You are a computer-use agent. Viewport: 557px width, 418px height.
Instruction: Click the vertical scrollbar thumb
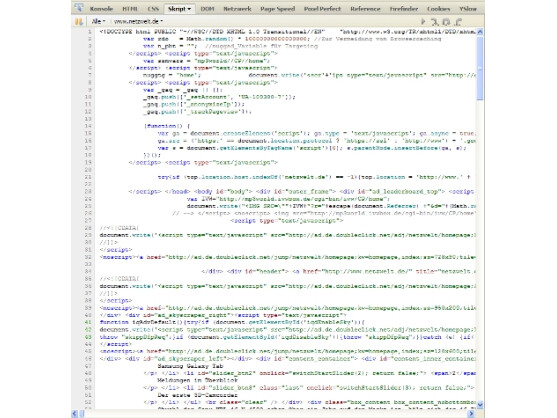pos(480,68)
